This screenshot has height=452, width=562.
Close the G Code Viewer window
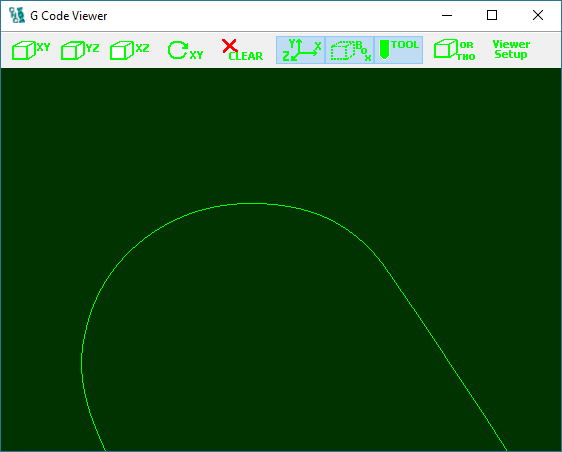pyautogui.click(x=538, y=15)
